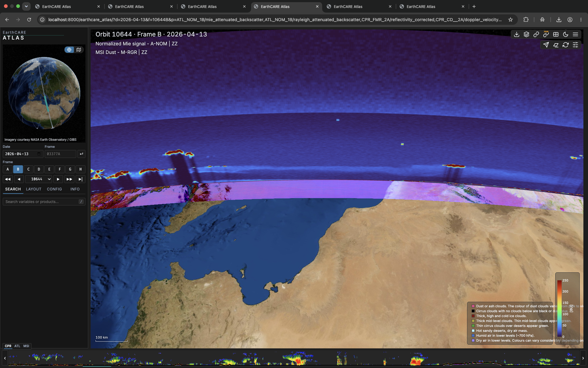
Task: Open the INFO tab
Action: 75,189
